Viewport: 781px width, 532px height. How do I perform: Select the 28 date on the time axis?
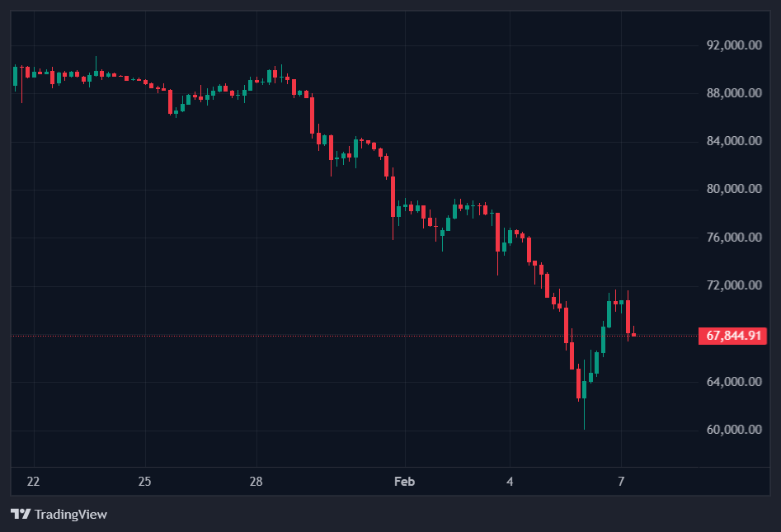[256, 481]
